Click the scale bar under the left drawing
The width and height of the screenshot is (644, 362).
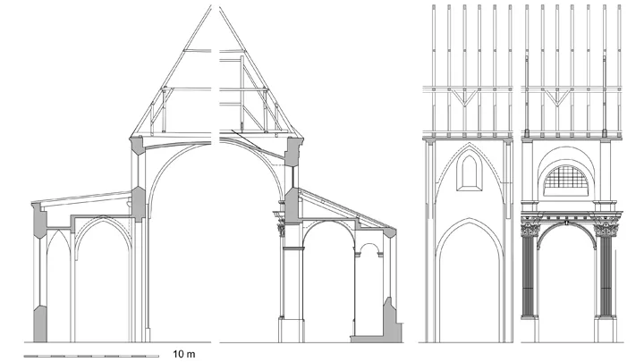point(91,356)
